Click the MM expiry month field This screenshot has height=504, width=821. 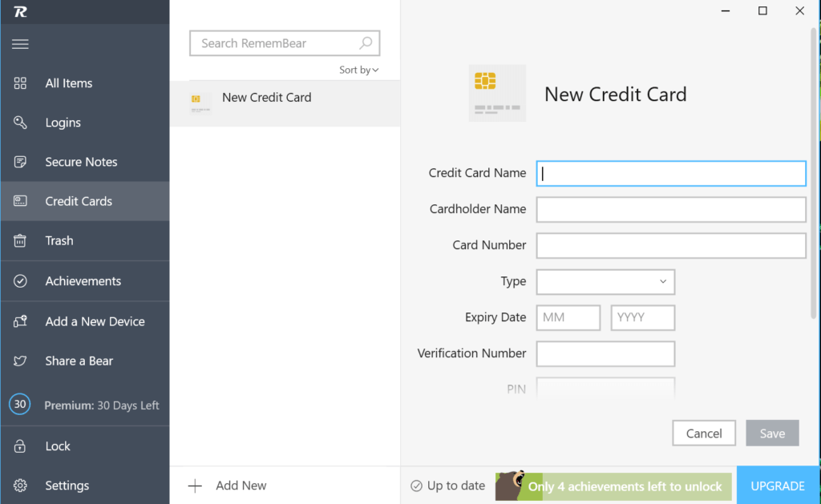[x=568, y=317]
